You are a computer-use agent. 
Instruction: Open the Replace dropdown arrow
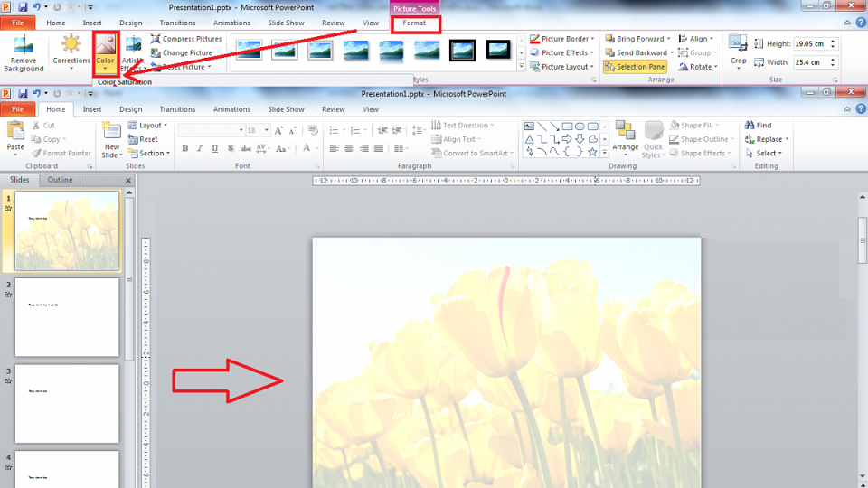click(x=787, y=139)
